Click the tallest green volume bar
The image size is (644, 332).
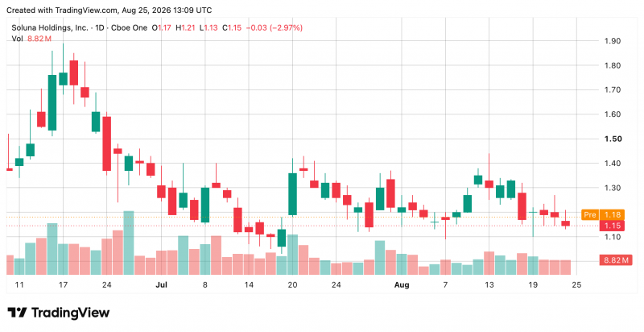tap(129, 243)
